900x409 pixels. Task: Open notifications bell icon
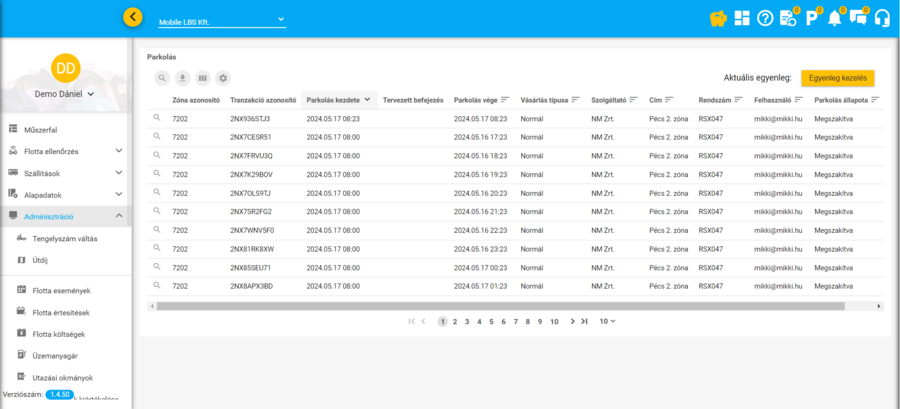(835, 18)
